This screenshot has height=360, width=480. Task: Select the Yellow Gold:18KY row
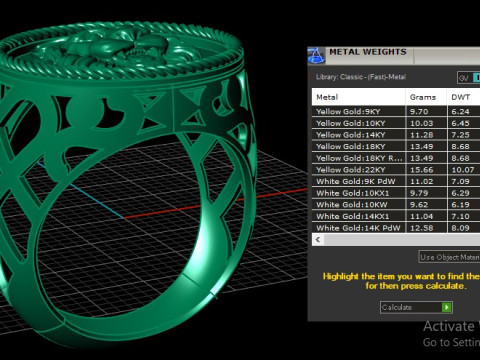396,146
